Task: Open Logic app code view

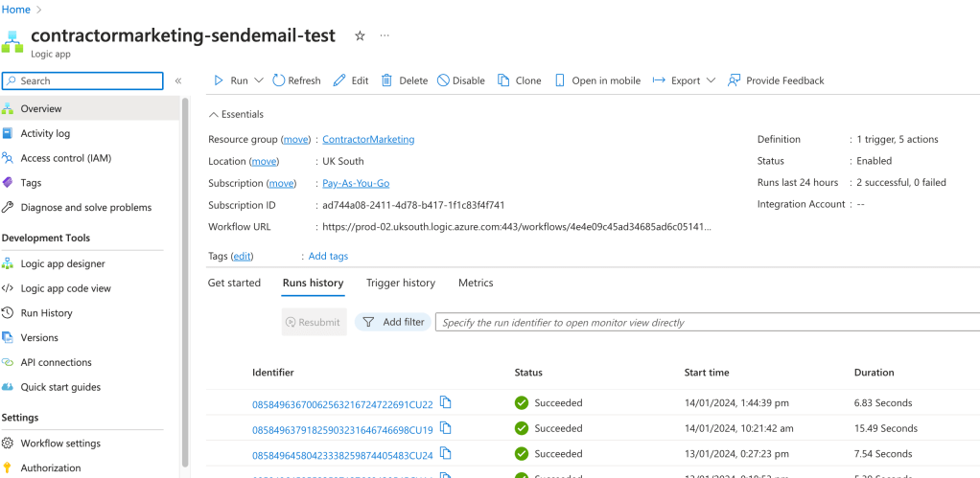Action: (90, 288)
